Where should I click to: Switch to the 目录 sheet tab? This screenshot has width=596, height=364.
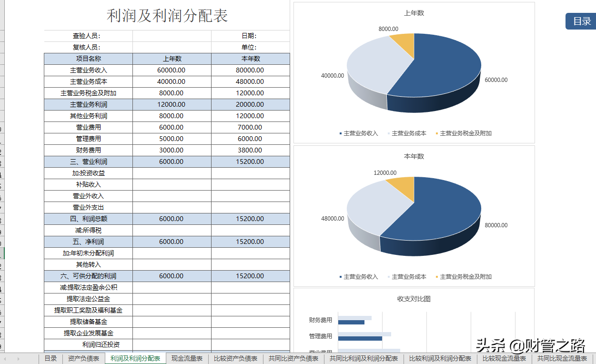[51, 359]
